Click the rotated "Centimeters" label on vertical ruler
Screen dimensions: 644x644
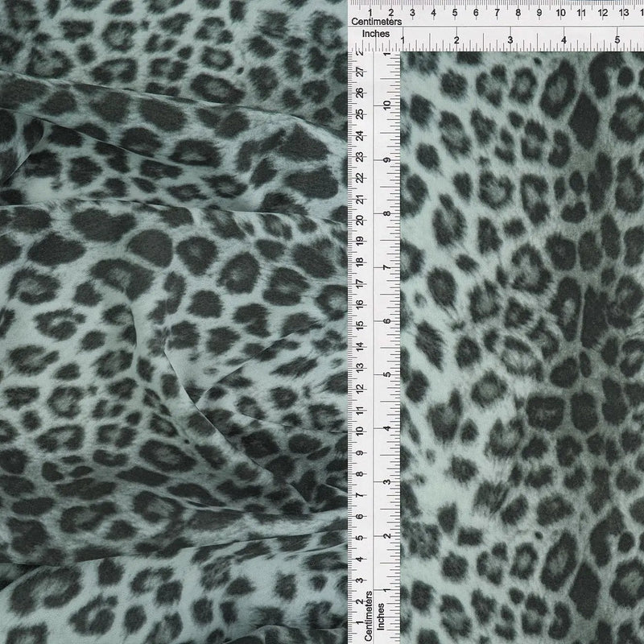pos(369,616)
